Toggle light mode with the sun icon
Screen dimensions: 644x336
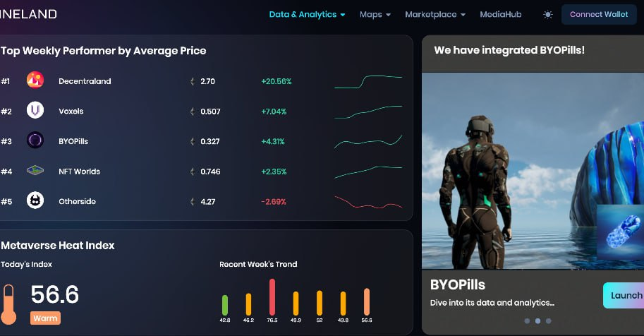pyautogui.click(x=548, y=14)
